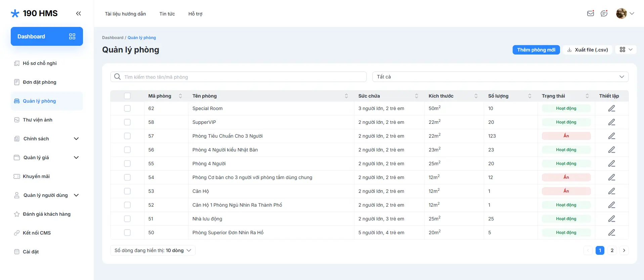
Task: Click the user avatar picture
Action: coord(621,13)
